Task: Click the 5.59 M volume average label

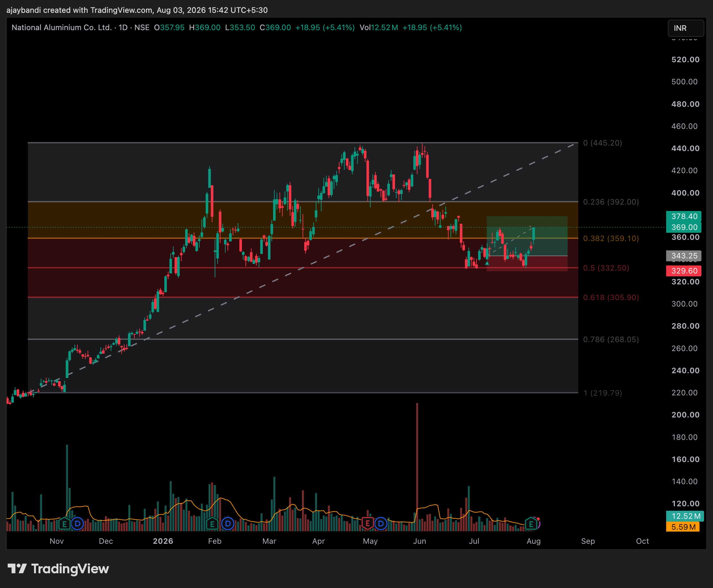Action: 683,527
